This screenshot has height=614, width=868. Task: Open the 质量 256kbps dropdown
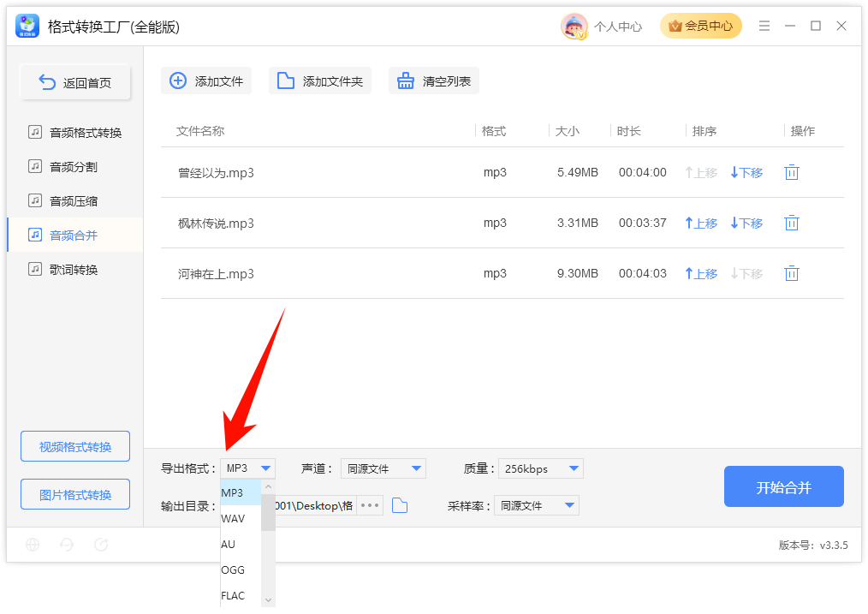pyautogui.click(x=541, y=468)
